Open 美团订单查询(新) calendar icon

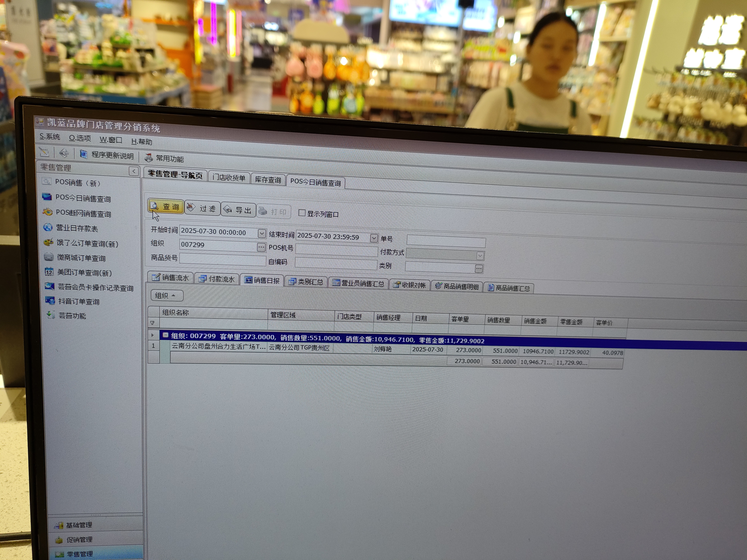pos(49,271)
